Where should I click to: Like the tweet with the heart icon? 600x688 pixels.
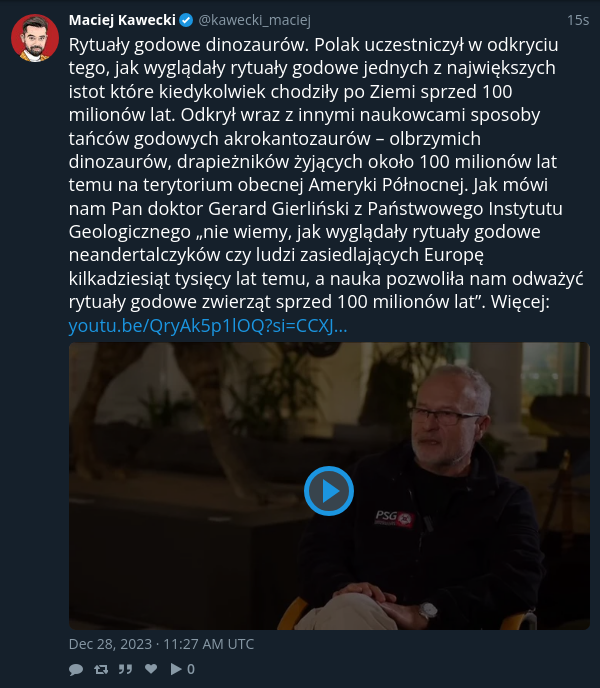tap(151, 669)
